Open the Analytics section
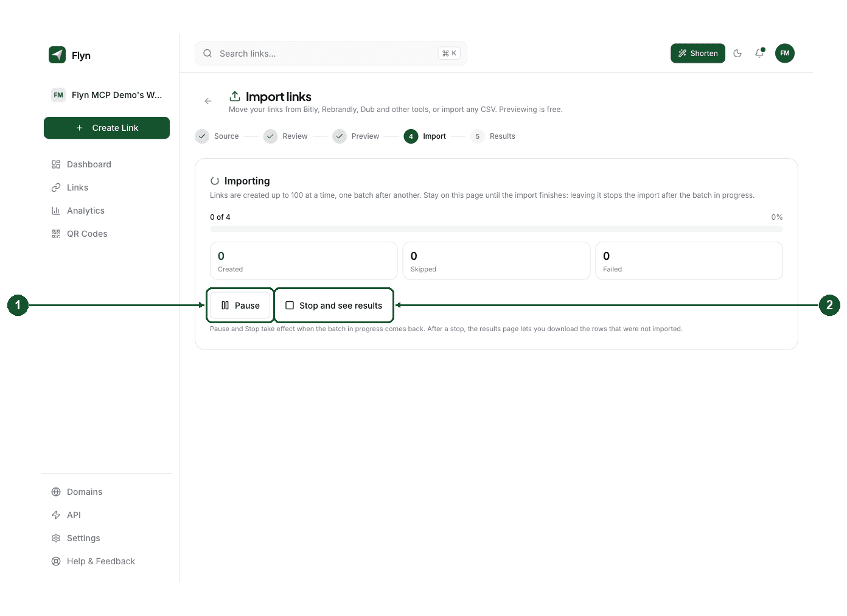This screenshot has height=616, width=847. 107,211
